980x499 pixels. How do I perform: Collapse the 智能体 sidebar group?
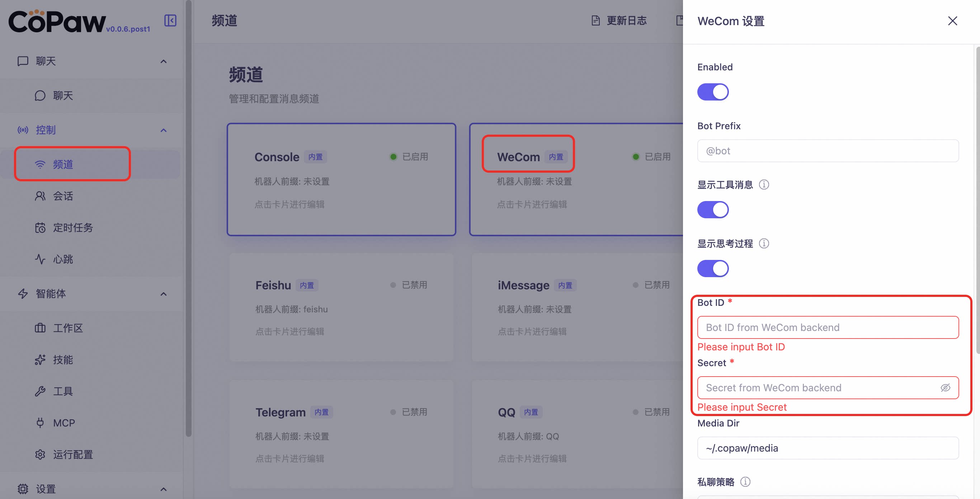164,294
